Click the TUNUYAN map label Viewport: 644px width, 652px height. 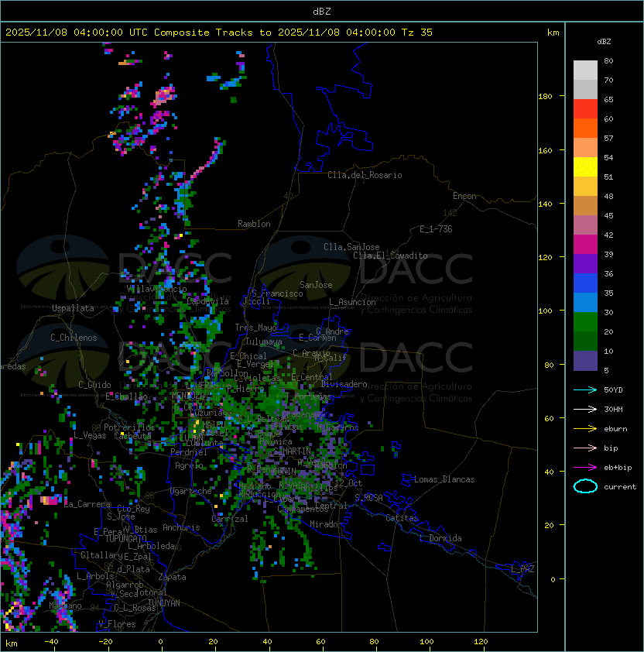coord(164,603)
